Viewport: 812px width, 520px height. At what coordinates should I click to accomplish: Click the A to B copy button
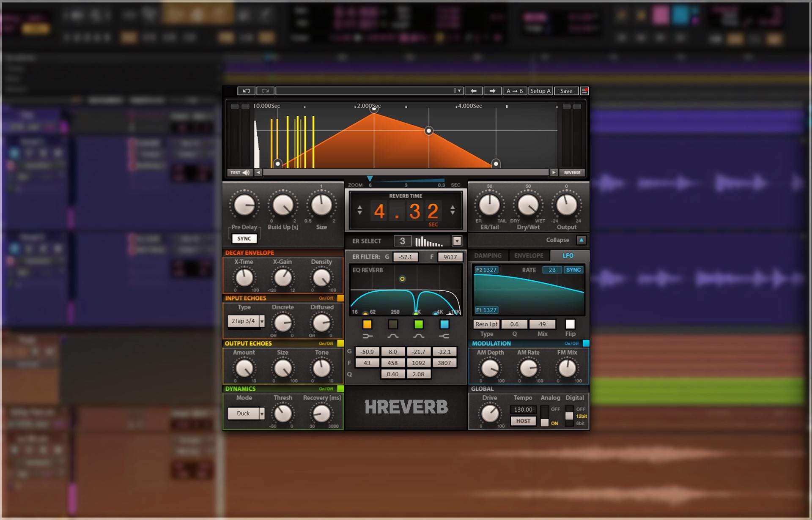(515, 91)
